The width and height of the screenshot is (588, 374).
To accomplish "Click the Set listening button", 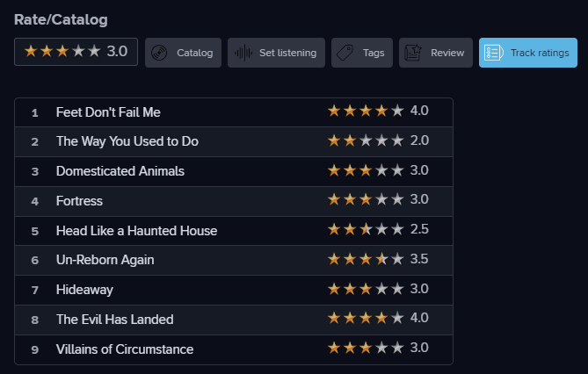I will click(276, 53).
